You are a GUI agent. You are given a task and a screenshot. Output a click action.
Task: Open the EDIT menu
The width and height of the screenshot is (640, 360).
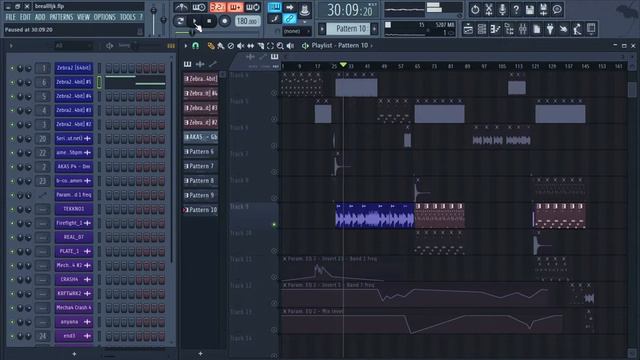pyautogui.click(x=25, y=17)
